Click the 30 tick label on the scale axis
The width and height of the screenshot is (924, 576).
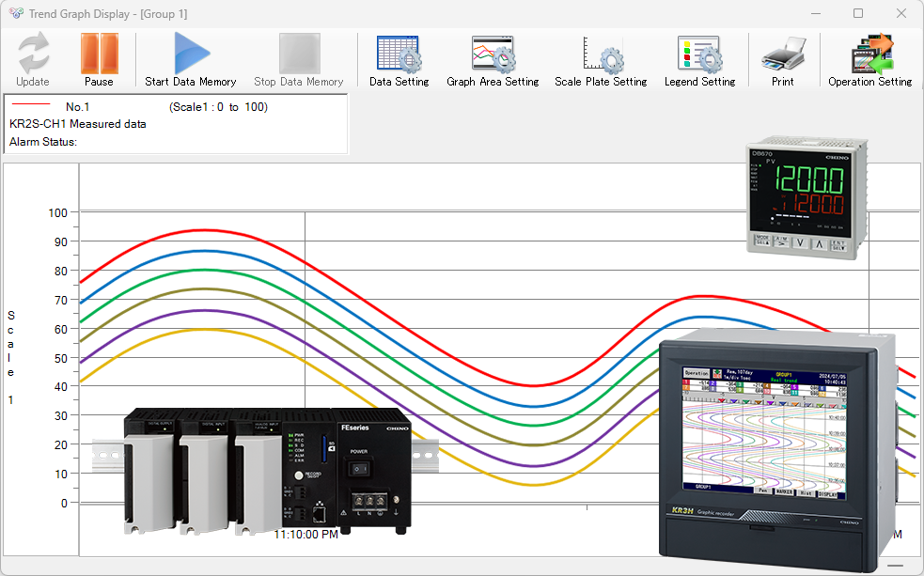[x=61, y=415]
